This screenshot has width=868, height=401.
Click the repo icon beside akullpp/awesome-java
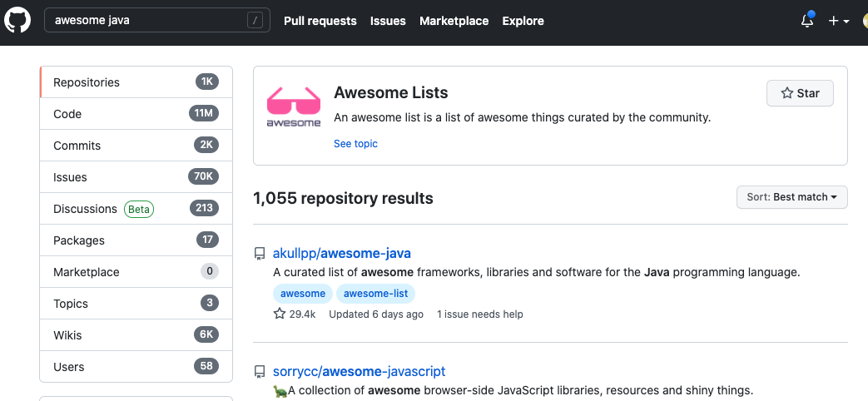coord(259,254)
